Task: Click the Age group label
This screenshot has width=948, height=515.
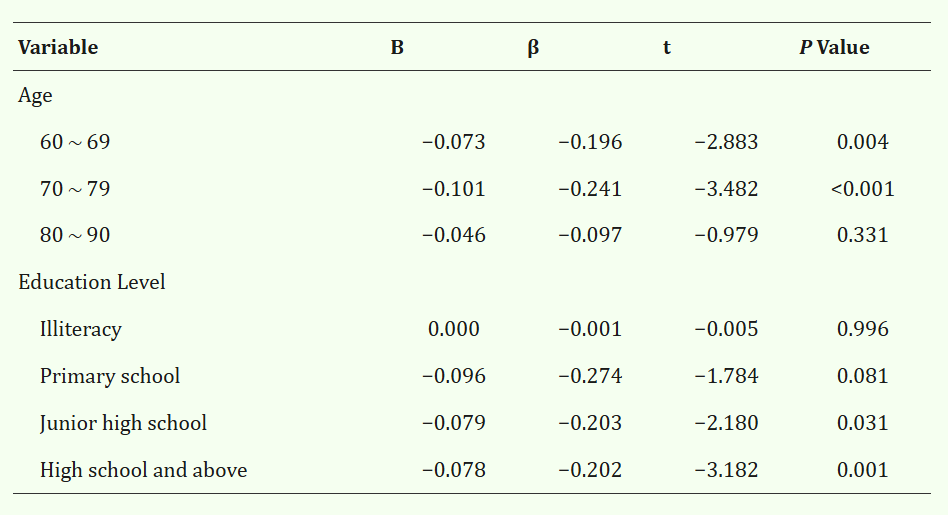Action: pyautogui.click(x=35, y=96)
